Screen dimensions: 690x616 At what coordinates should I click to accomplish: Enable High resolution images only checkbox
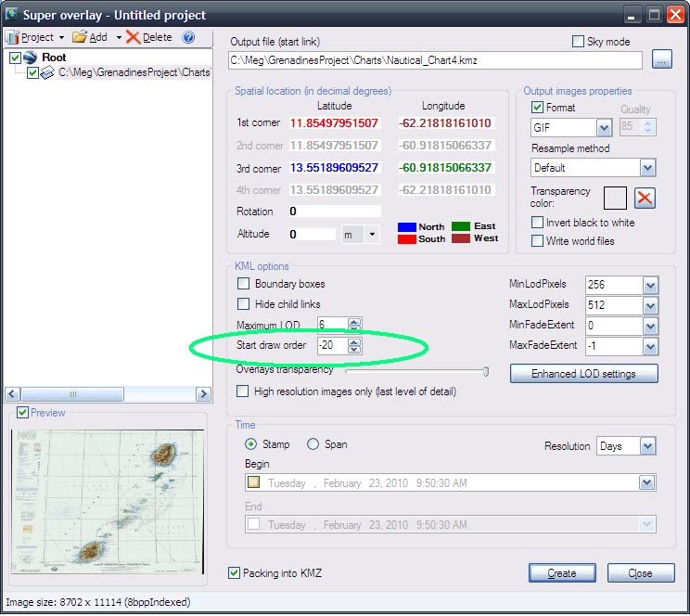[242, 391]
